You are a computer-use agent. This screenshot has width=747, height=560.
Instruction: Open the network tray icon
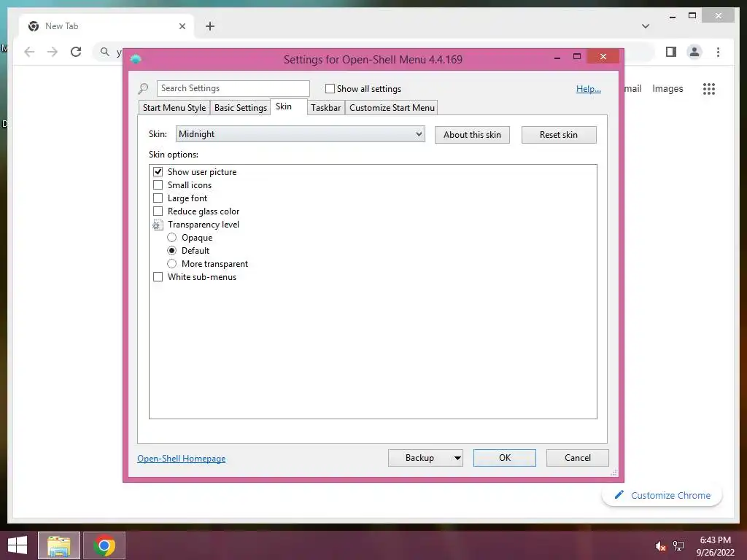click(x=678, y=546)
